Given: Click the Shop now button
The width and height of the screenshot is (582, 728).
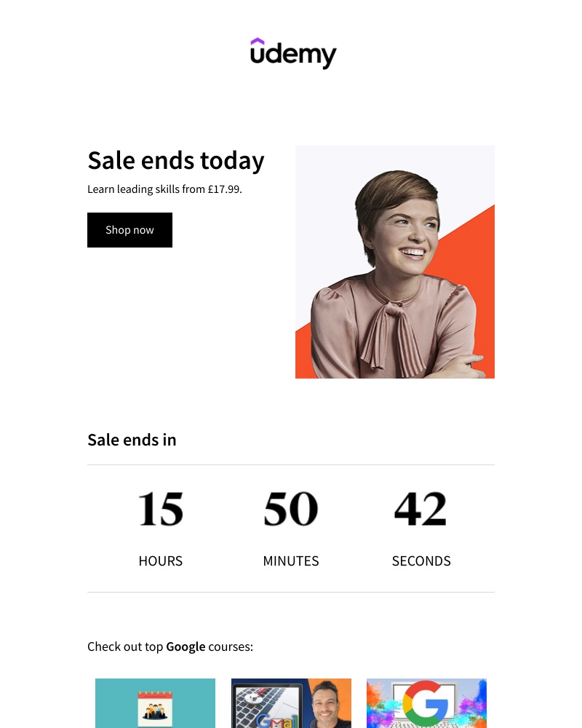Looking at the screenshot, I should [129, 229].
